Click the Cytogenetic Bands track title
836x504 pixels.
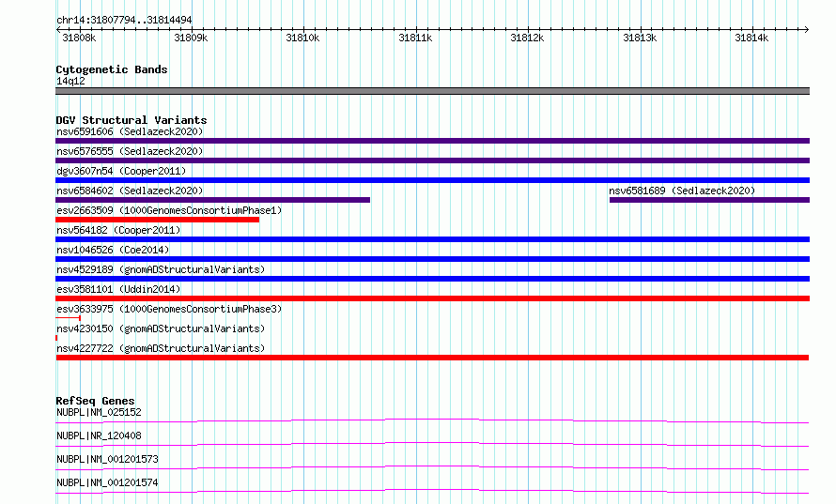pos(112,69)
